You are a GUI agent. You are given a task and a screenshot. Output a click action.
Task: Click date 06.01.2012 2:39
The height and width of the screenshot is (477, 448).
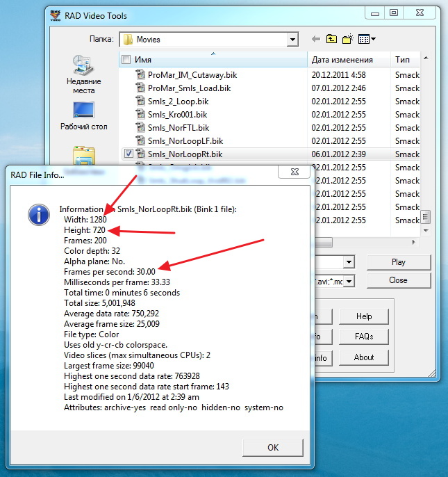pos(338,154)
